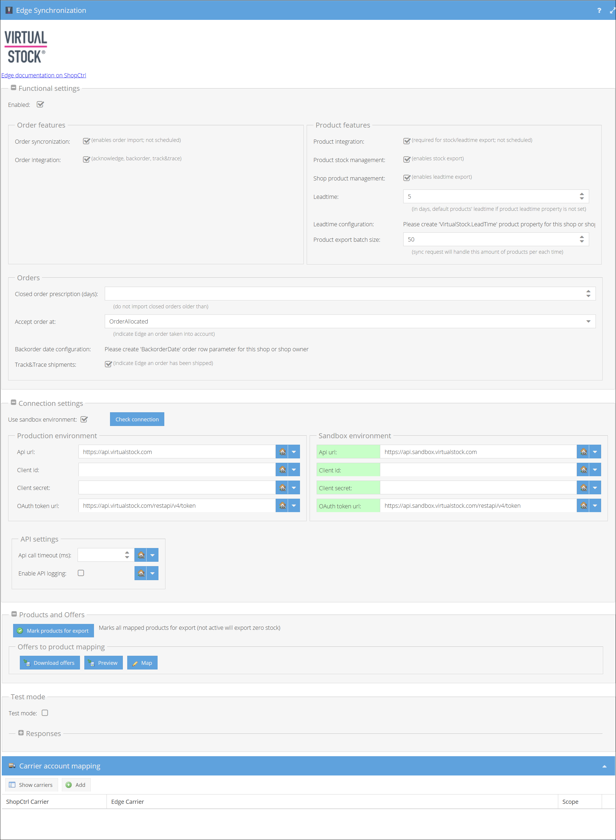Toggle Order integration checkbox
The image size is (616, 840).
(86, 159)
